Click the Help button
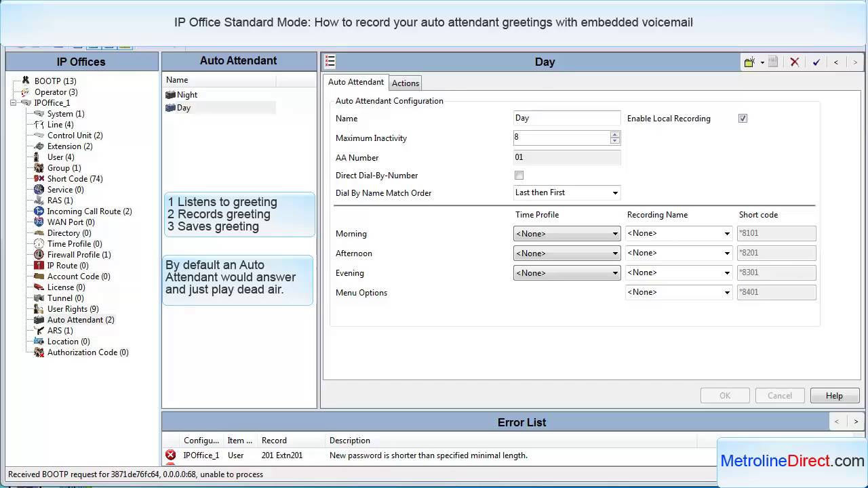868x488 pixels. click(834, 396)
